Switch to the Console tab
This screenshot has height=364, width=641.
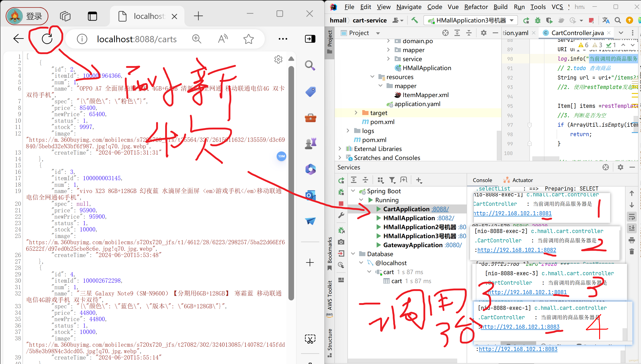tap(482, 180)
